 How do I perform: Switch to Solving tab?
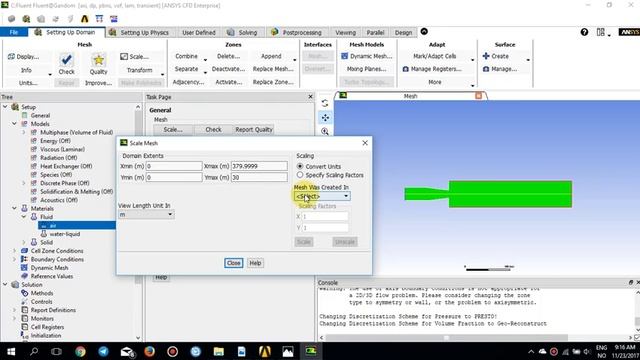point(242,32)
